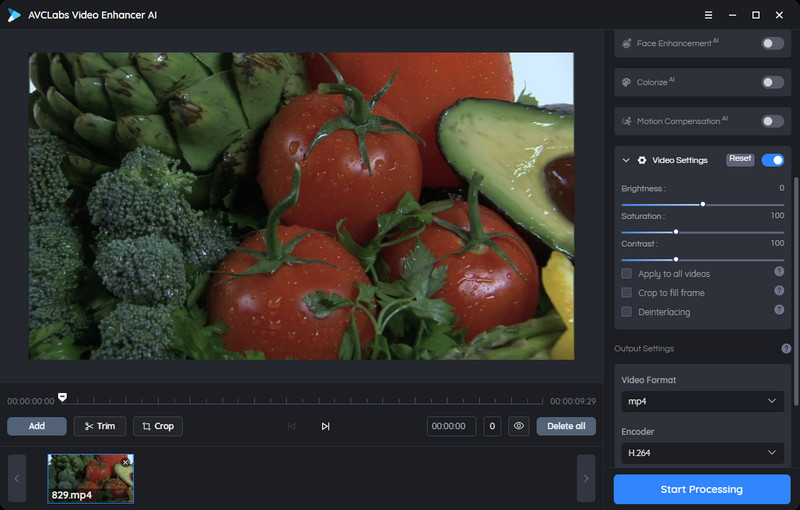Remove 829.mp4 using its X icon
Screen dimensions: 800x510
(x=126, y=462)
